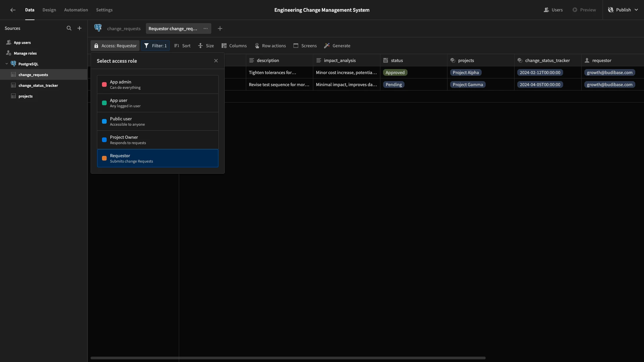
Task: Add a new view with plus icon
Action: click(220, 29)
